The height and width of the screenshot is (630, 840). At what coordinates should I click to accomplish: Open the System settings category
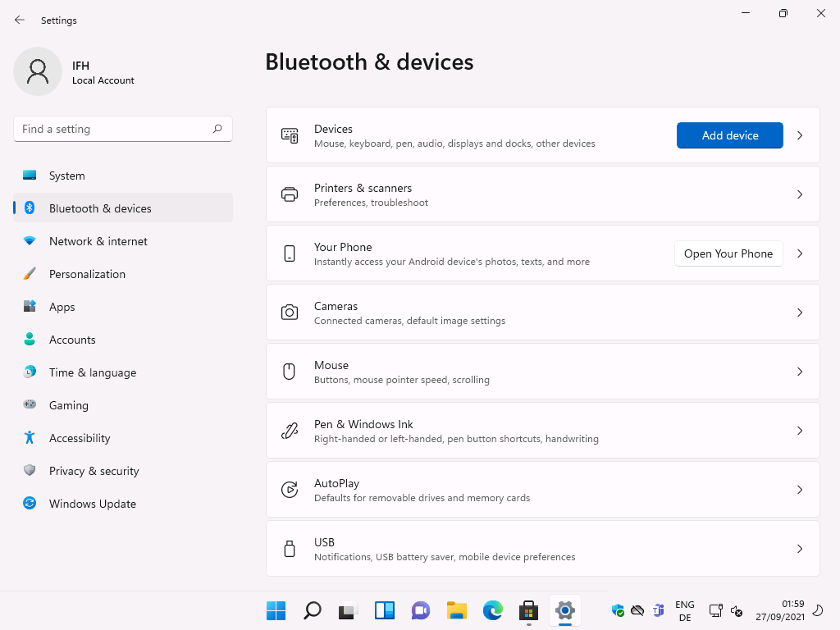tap(67, 176)
